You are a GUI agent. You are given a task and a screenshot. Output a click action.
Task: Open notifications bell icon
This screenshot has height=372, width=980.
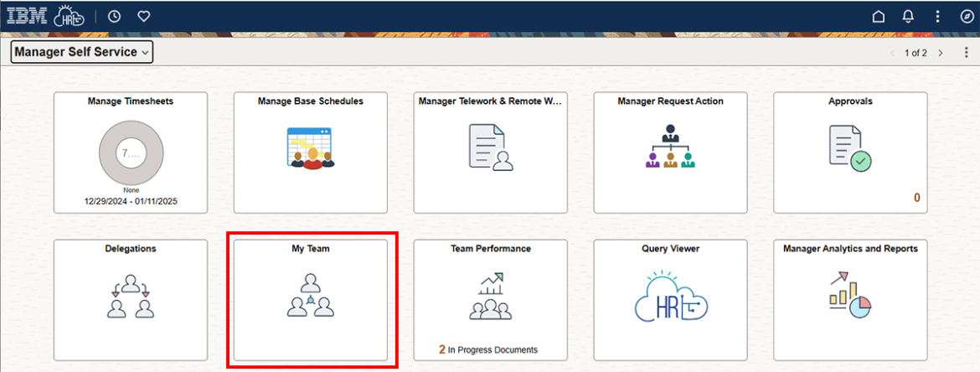pyautogui.click(x=908, y=16)
